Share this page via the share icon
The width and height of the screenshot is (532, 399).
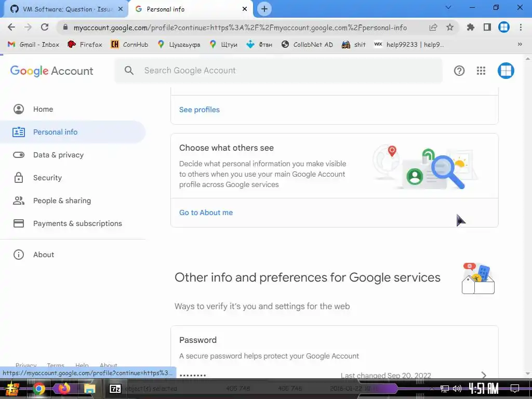pos(433,28)
